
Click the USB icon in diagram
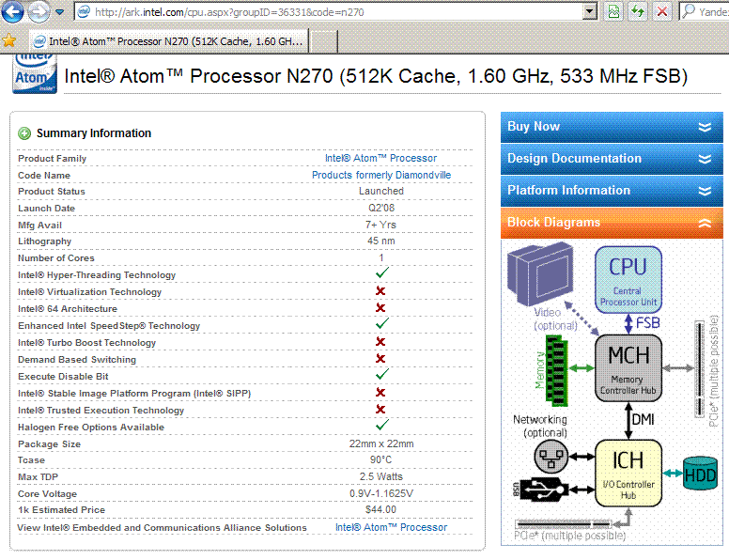544,490
